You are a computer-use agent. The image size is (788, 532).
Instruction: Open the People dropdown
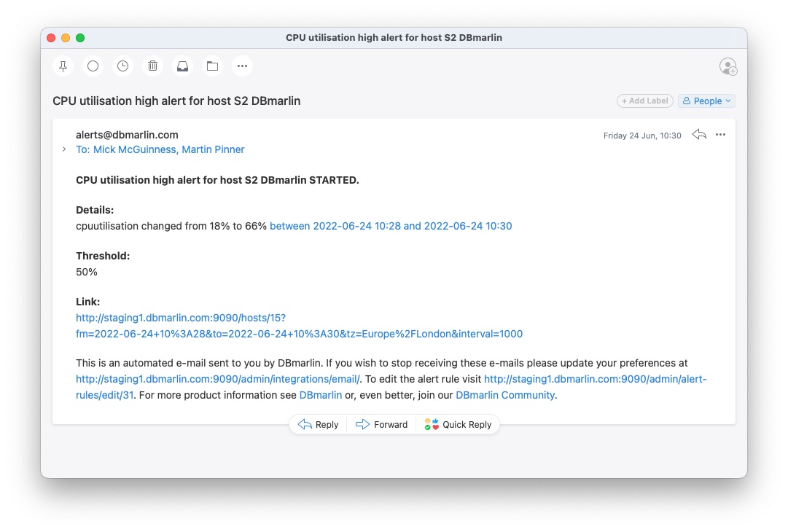(706, 101)
